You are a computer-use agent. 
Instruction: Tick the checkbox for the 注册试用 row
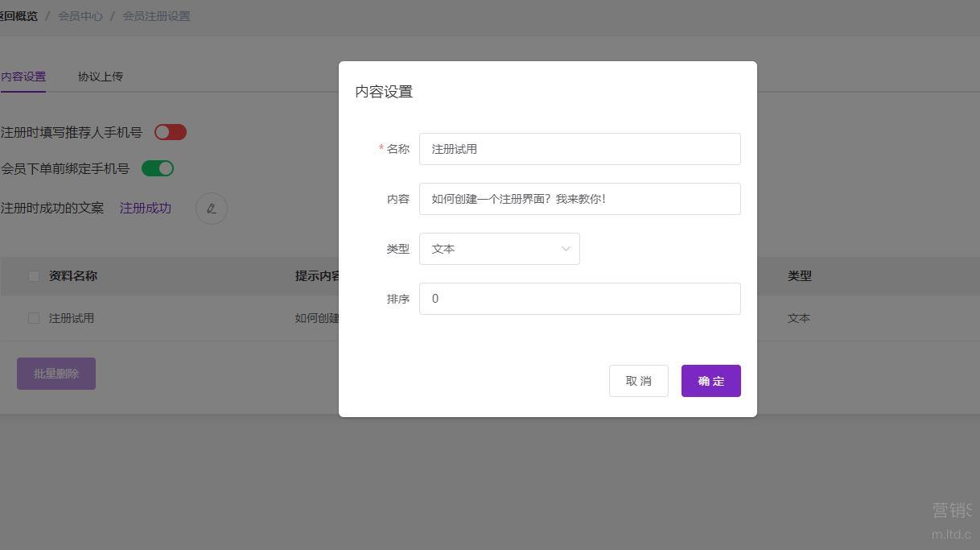tap(34, 318)
